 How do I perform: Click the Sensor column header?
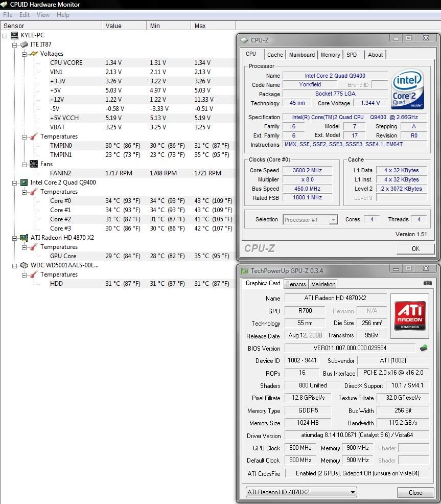(51, 26)
